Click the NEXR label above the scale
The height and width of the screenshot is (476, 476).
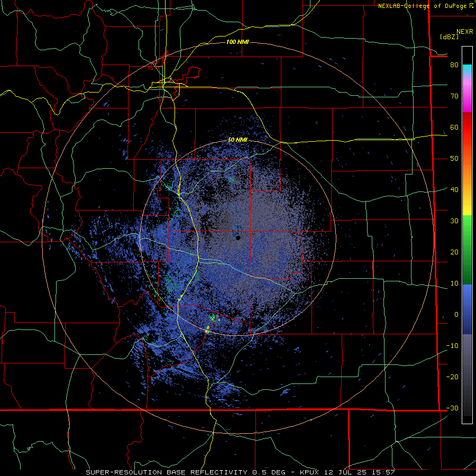click(465, 32)
